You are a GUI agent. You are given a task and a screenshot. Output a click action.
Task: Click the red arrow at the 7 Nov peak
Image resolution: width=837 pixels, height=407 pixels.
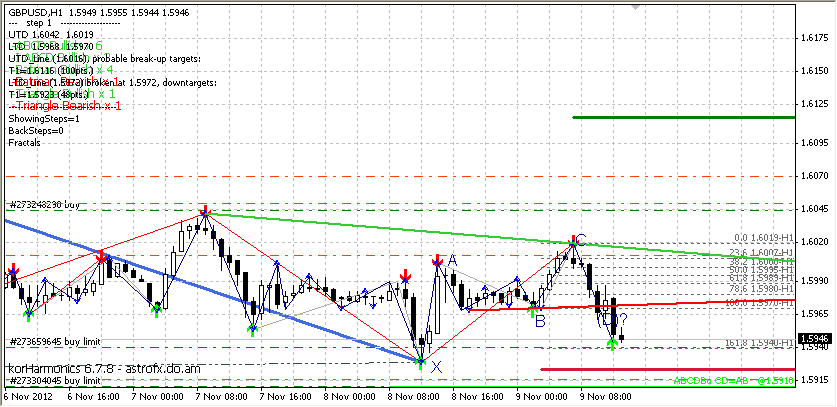pos(204,211)
